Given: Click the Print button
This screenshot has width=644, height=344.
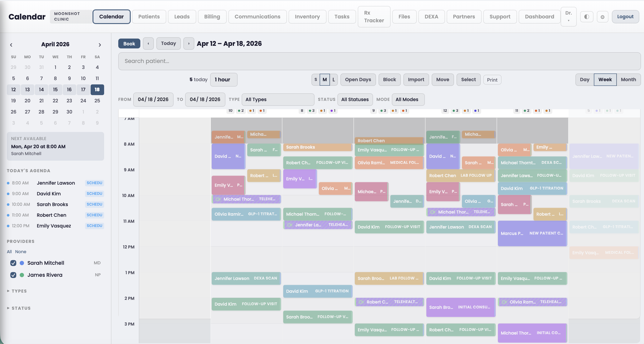Looking at the screenshot, I should coord(492,80).
